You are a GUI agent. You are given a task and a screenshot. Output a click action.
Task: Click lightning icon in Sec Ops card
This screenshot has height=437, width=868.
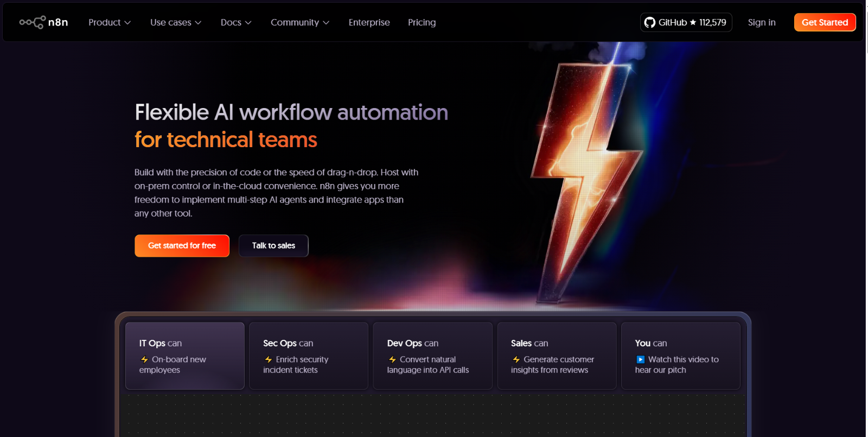tap(269, 359)
